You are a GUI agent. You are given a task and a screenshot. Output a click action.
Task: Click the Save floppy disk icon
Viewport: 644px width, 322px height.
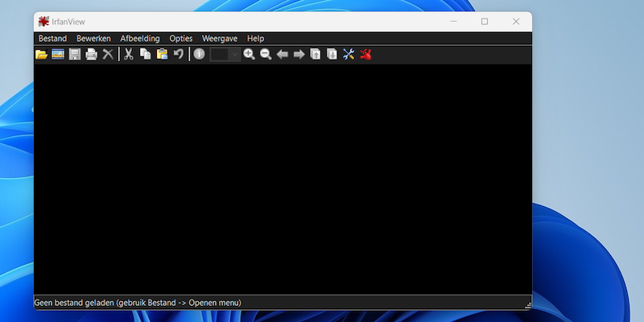pos(75,55)
